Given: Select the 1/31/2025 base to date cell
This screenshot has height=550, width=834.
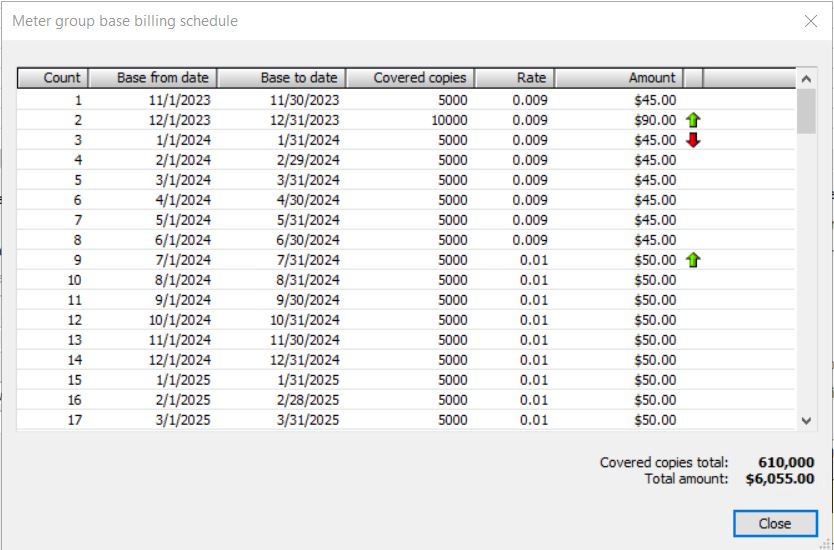Looking at the screenshot, I should click(308, 380).
